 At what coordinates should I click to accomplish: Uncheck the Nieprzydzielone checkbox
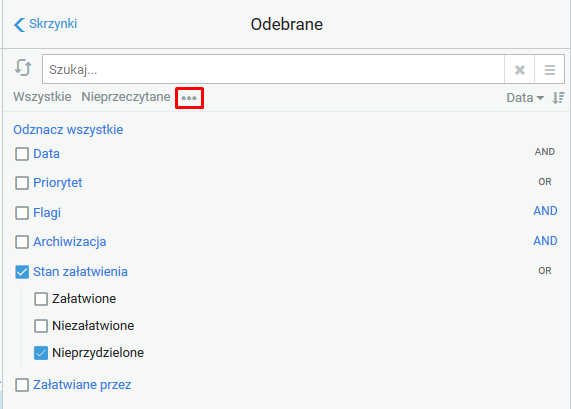tap(41, 353)
